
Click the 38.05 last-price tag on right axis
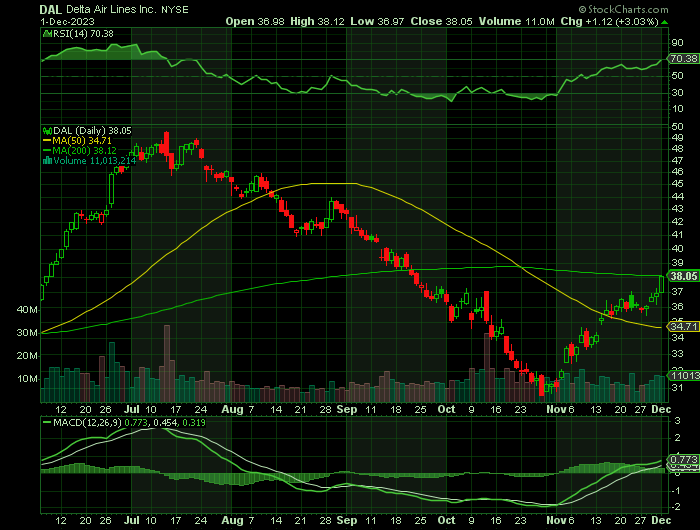(x=683, y=276)
